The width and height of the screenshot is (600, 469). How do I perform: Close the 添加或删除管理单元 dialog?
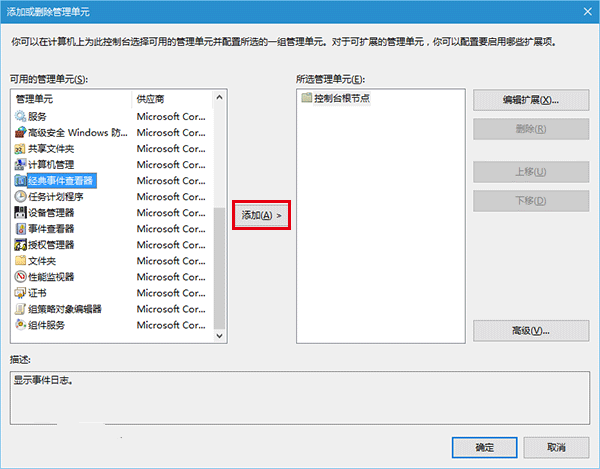click(x=588, y=12)
